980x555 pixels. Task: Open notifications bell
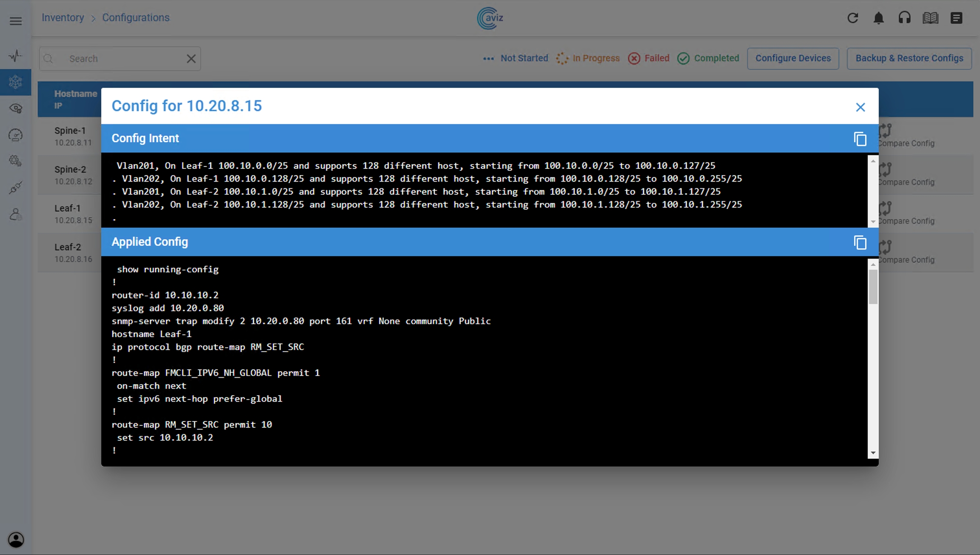pyautogui.click(x=878, y=18)
